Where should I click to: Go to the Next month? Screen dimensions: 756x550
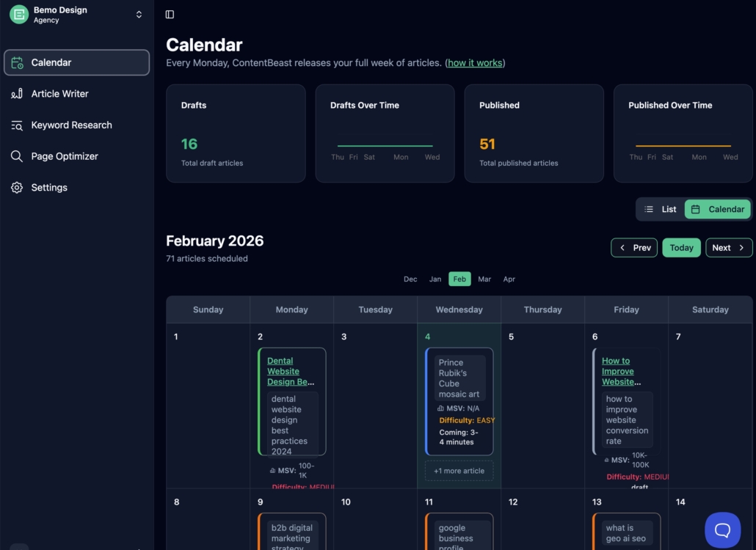729,248
